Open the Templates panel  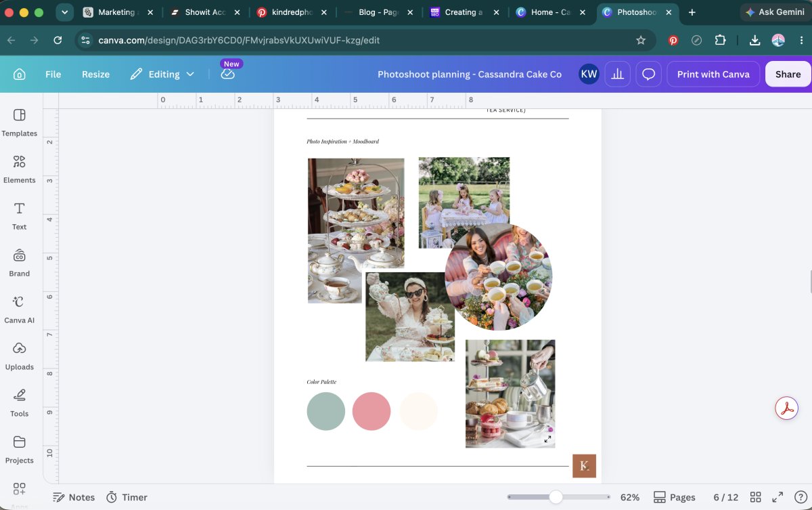19,123
